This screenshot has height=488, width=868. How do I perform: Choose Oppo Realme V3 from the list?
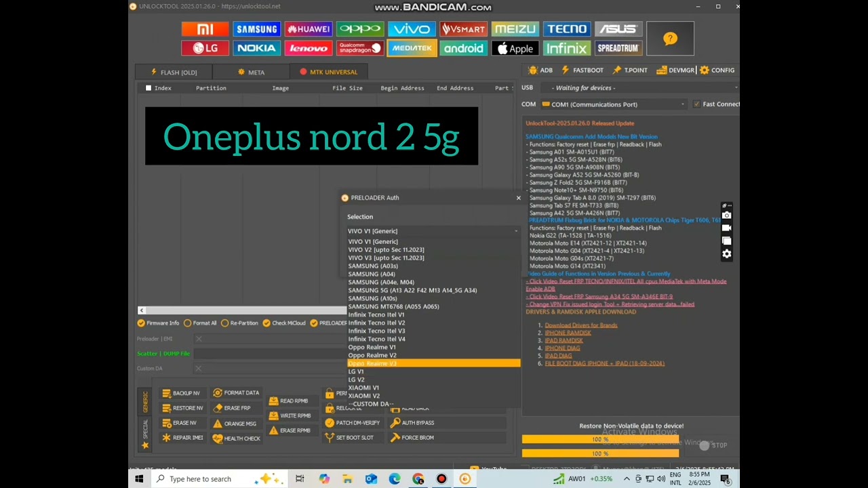tap(433, 363)
